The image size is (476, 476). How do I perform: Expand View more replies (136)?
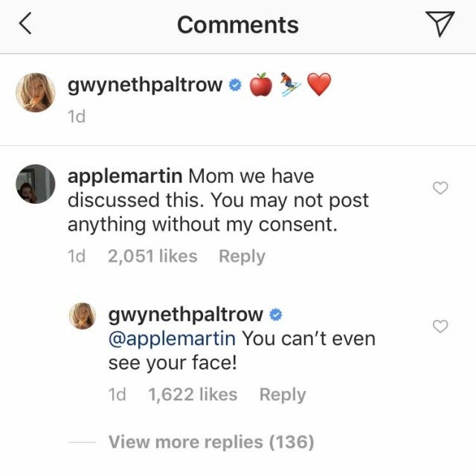click(x=210, y=442)
